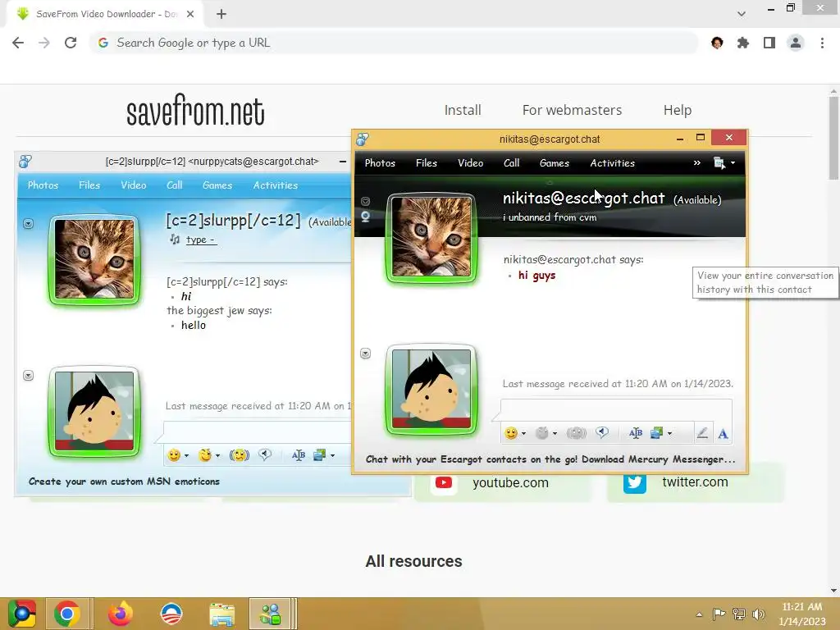The height and width of the screenshot is (630, 840).
Task: Click voice clip icon in nikitas window
Action: [x=602, y=433]
